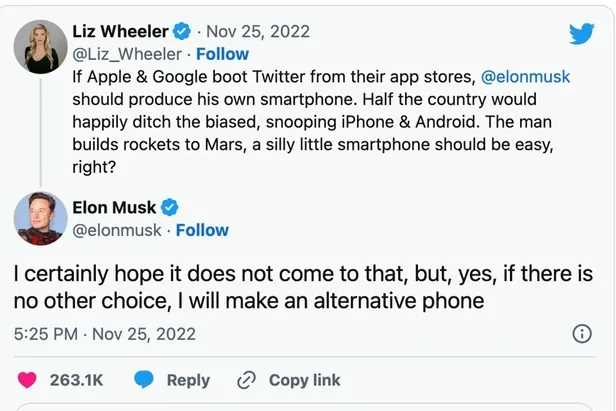Click the copy link chain icon

246,380
